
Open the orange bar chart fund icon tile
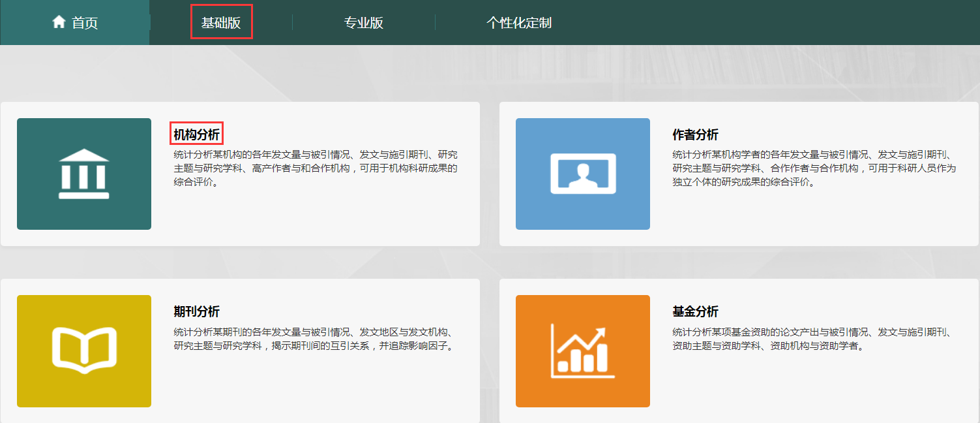pos(582,351)
